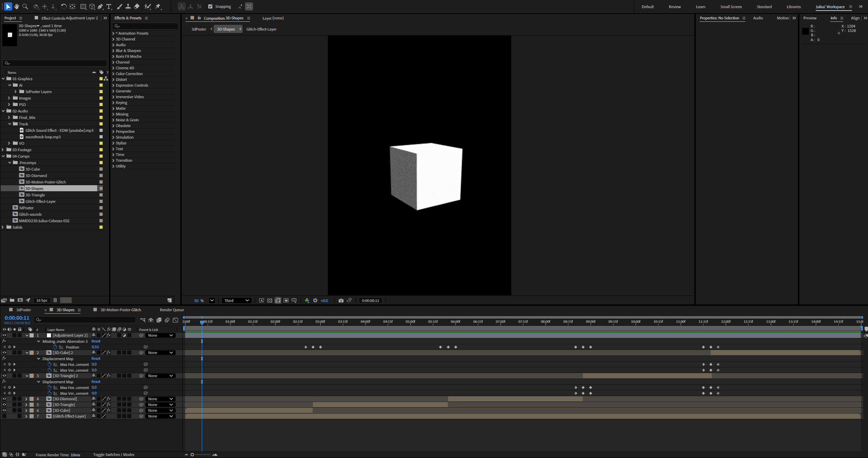Expand the Color Correction effects category

[x=113, y=74]
